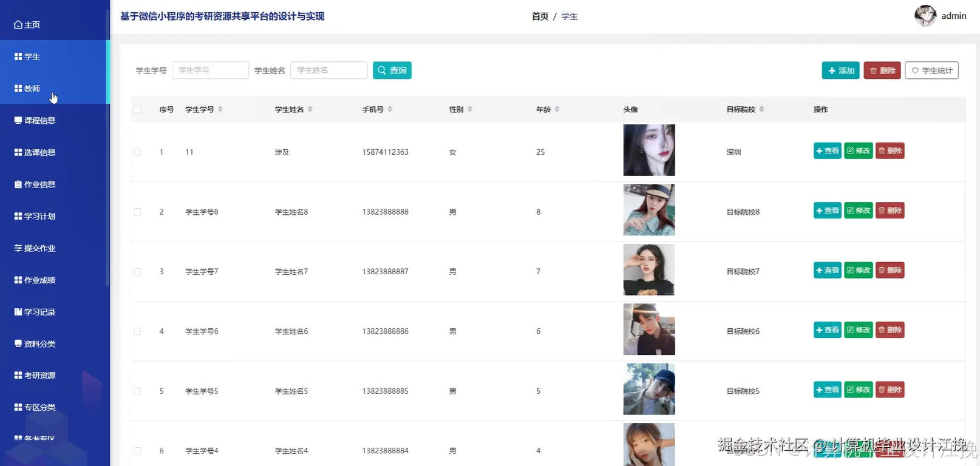Screen dimensions: 980x466
Task: Click the 添加 add button
Action: click(841, 70)
